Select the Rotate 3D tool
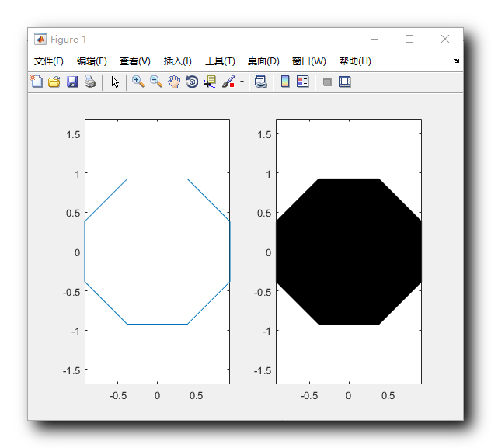This screenshot has height=448, width=491. pos(192,82)
